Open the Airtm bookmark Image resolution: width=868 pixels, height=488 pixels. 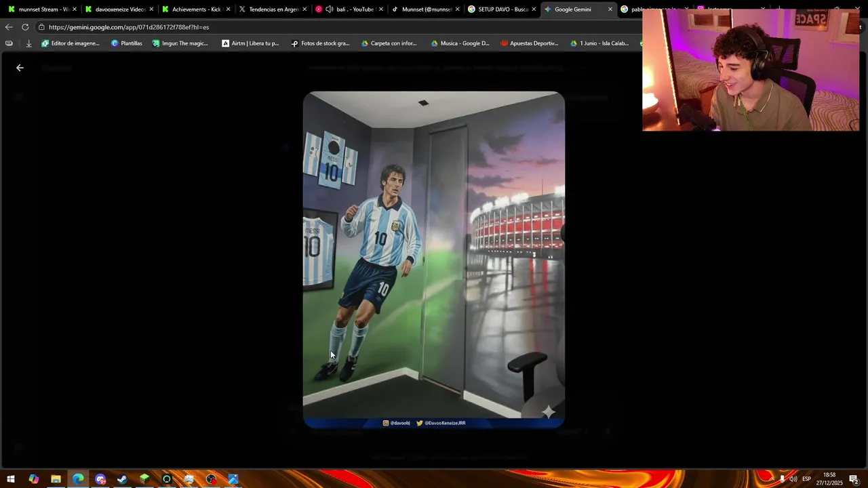point(250,43)
